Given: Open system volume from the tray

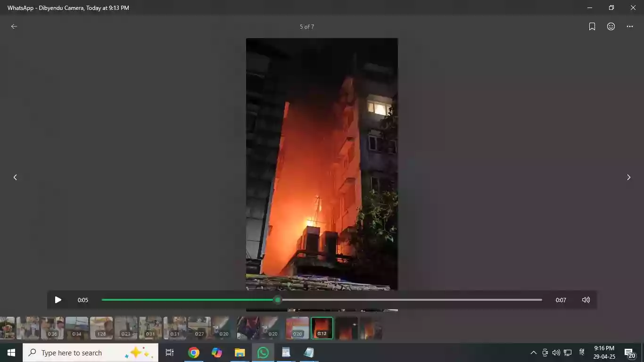Looking at the screenshot, I should pos(556,353).
